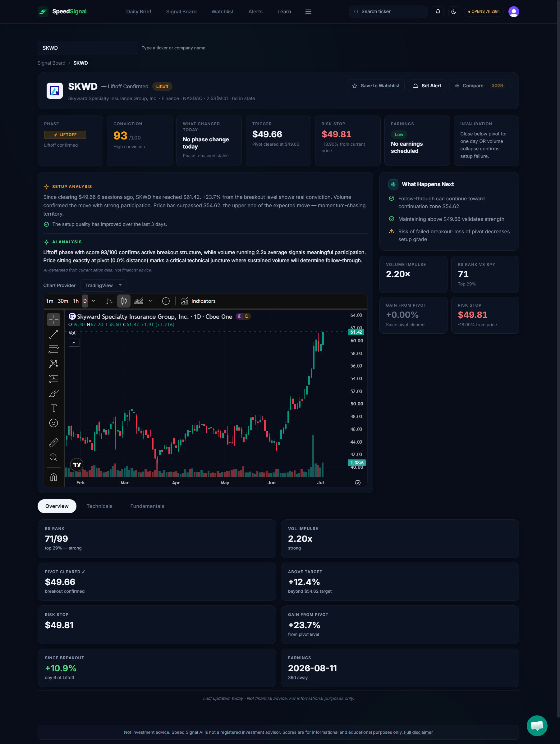This screenshot has width=560, height=744.
Task: Focus the Search ticker field
Action: point(388,12)
